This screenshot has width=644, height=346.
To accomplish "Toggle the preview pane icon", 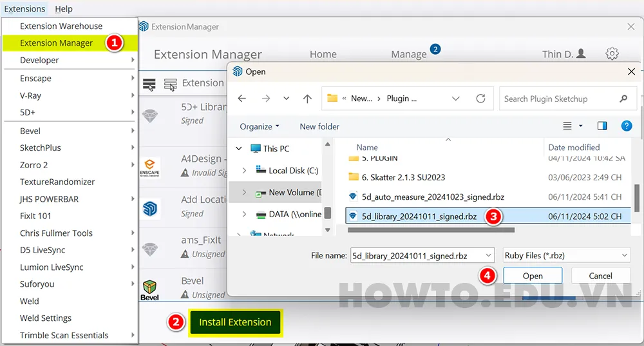I will (x=602, y=126).
